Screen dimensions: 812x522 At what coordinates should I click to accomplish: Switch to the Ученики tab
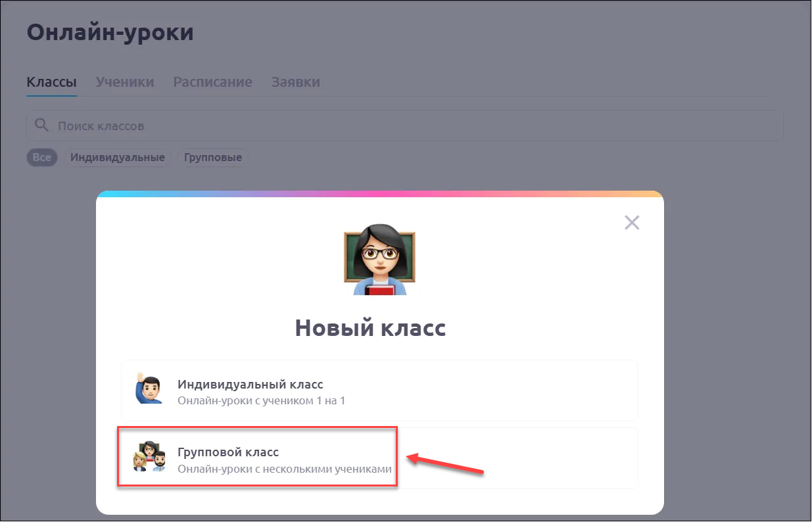pyautogui.click(x=125, y=82)
